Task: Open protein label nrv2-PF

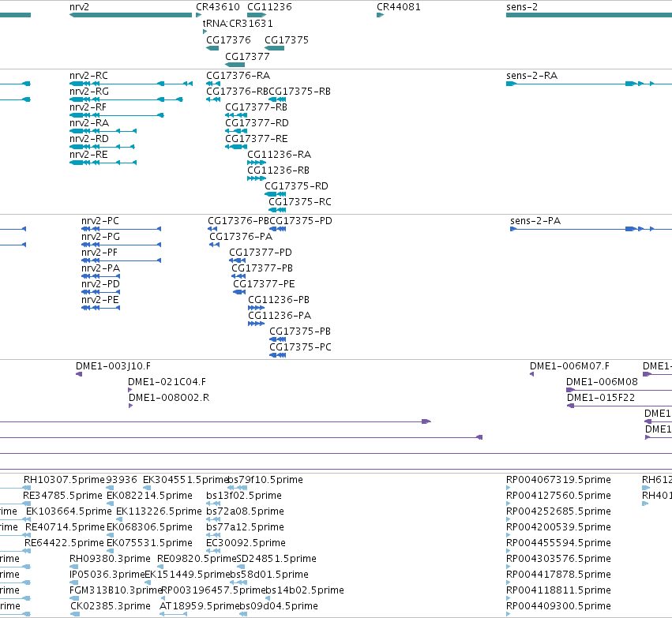Action: 99,253
